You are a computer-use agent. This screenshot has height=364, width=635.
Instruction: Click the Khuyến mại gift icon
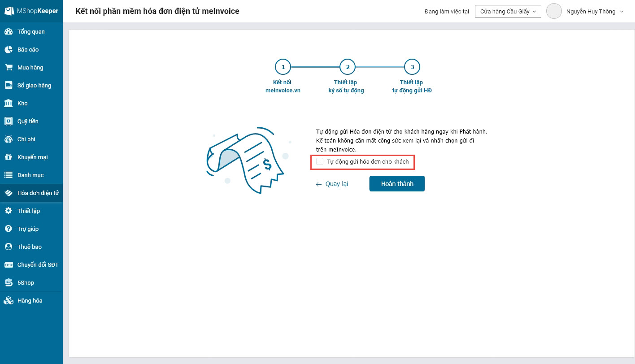click(x=9, y=157)
